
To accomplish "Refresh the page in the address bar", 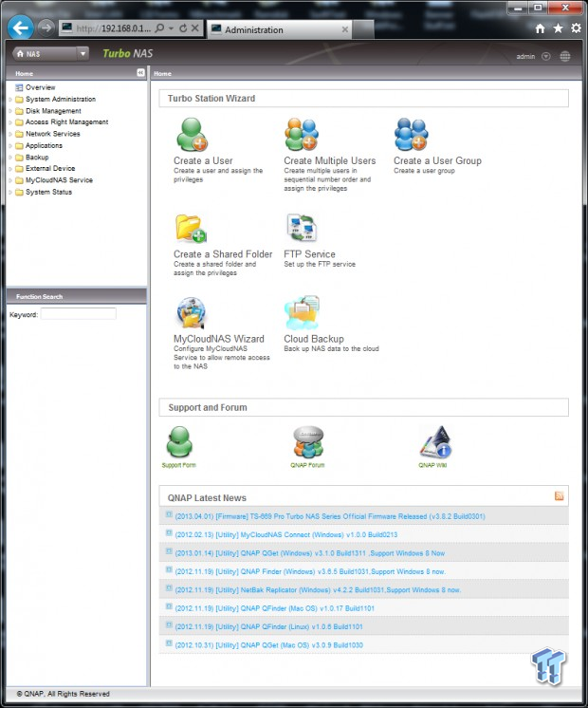I will pyautogui.click(x=183, y=28).
